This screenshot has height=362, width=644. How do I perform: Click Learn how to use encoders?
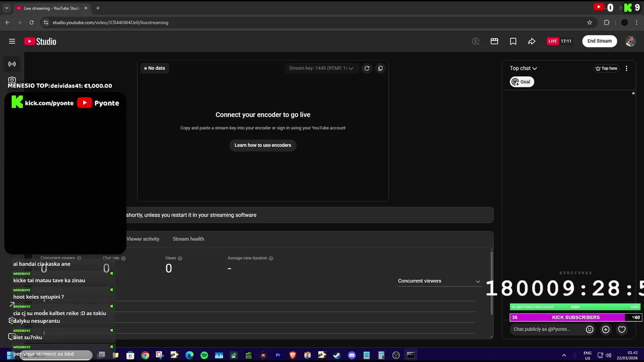coord(263,145)
